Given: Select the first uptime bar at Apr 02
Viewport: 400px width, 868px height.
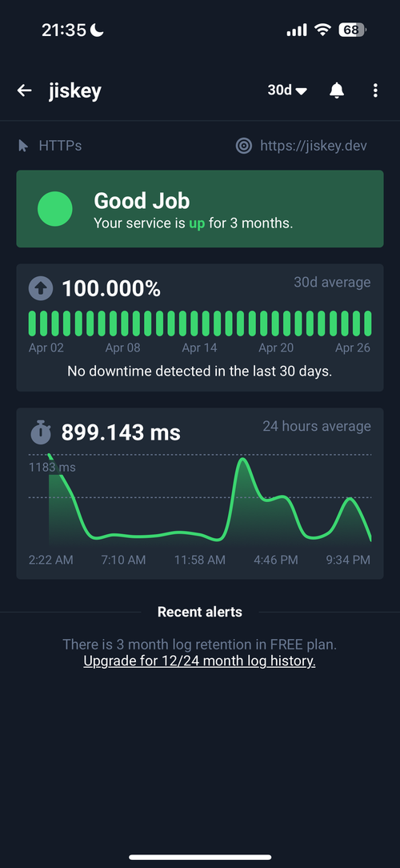Looking at the screenshot, I should click(x=32, y=323).
